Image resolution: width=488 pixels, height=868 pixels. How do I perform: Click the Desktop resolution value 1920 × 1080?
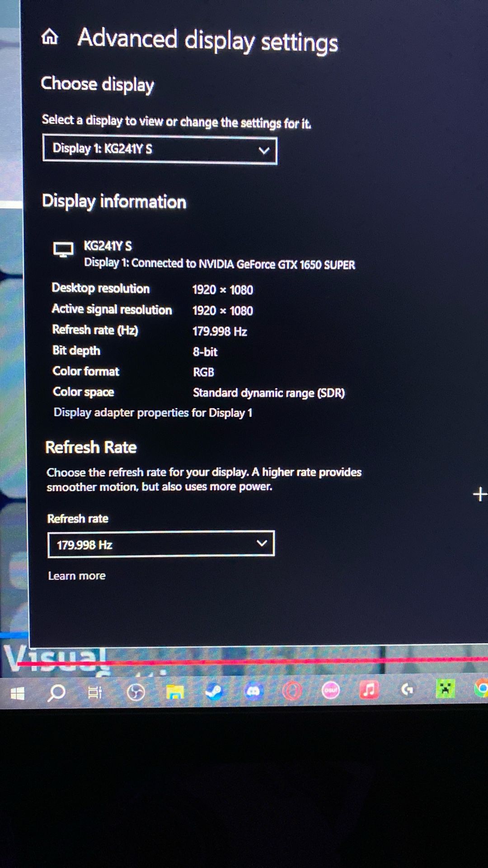pos(222,289)
